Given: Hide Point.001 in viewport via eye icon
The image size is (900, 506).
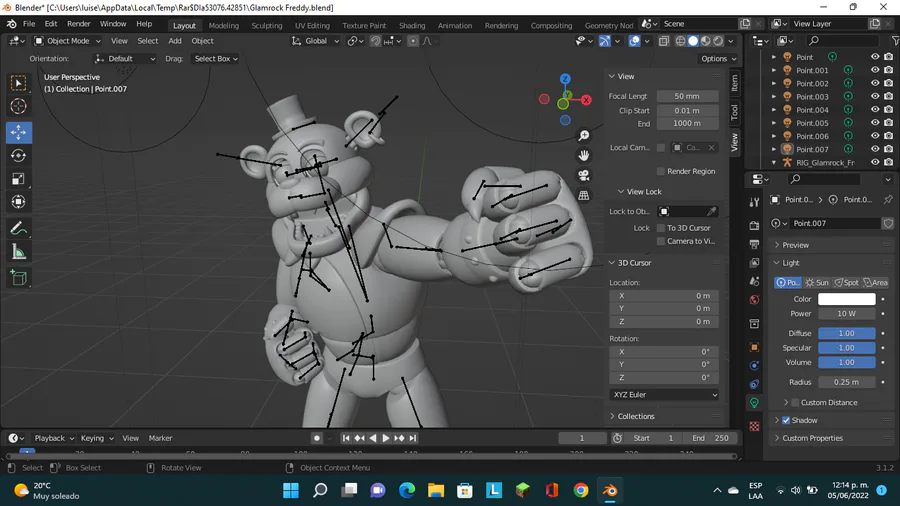Looking at the screenshot, I should tap(875, 70).
